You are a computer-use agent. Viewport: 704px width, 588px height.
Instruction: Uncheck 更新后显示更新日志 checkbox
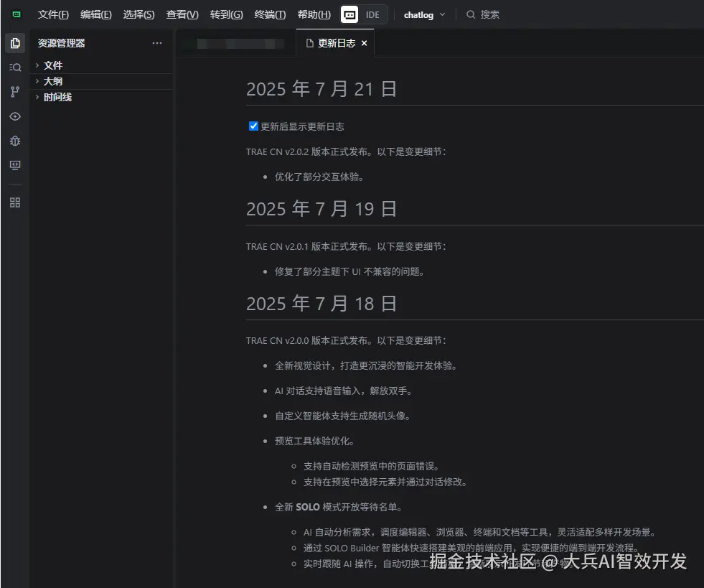click(253, 126)
